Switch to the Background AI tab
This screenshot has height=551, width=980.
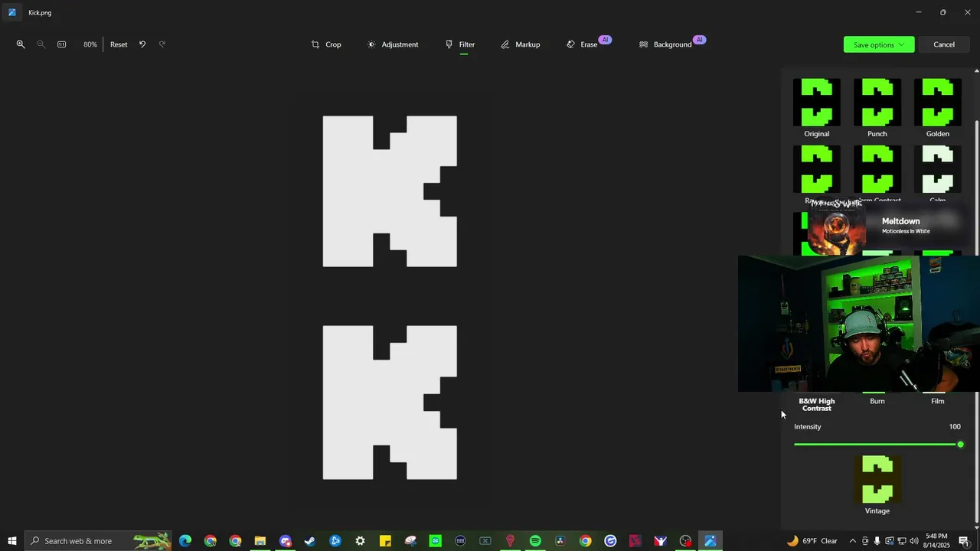(x=671, y=43)
